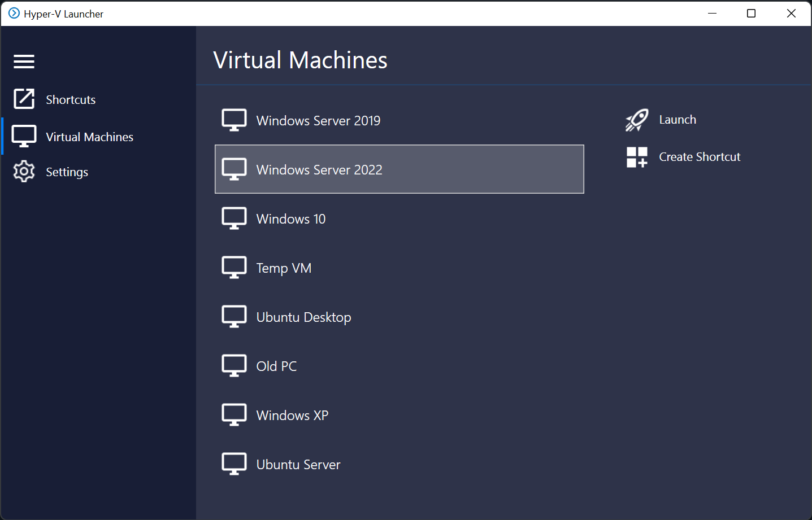Click the monitor icon next to Windows 10
Screen dimensions: 812x520
234,219
